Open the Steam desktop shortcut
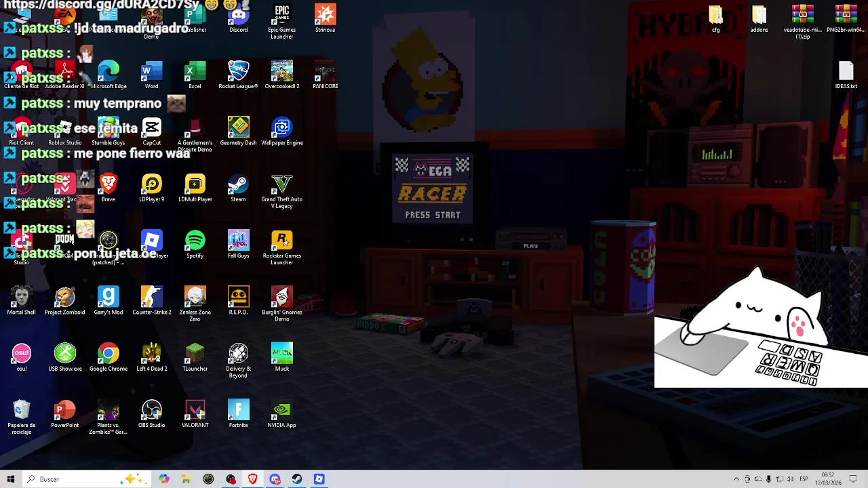Screen dimensions: 868x488 click(x=238, y=188)
